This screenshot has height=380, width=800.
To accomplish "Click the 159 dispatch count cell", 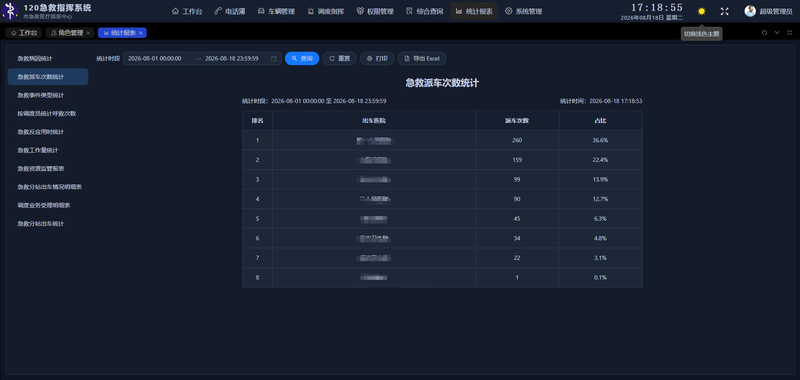I will 517,160.
